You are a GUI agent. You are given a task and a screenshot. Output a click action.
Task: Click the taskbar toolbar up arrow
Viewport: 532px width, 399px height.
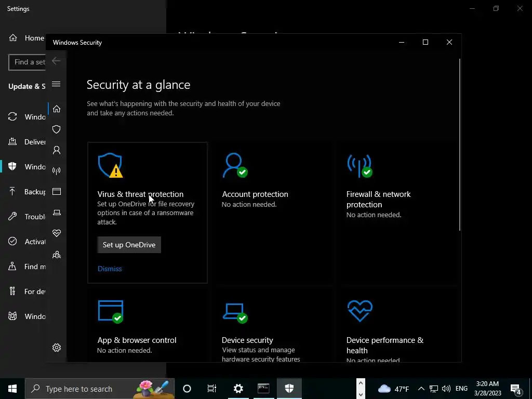(x=361, y=383)
